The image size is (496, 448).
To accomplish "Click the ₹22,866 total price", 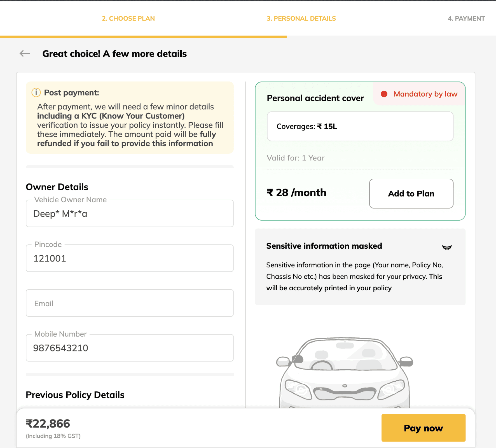I will [48, 424].
